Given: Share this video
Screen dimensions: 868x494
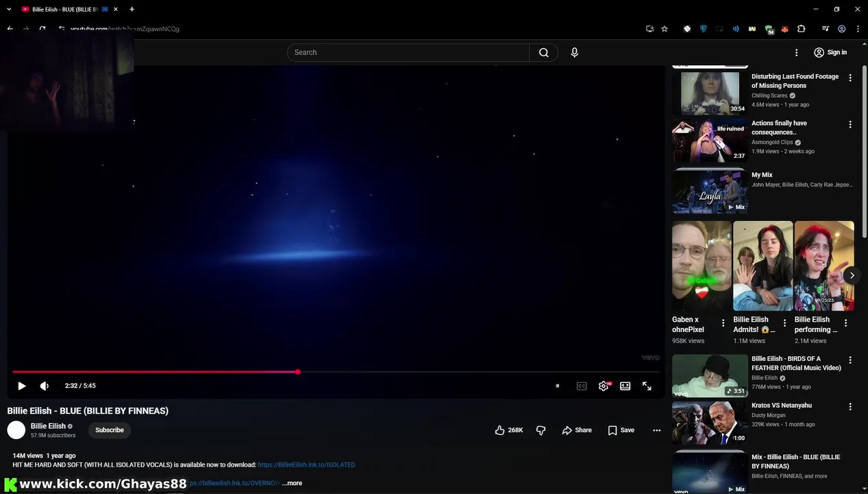Looking at the screenshot, I should point(577,430).
